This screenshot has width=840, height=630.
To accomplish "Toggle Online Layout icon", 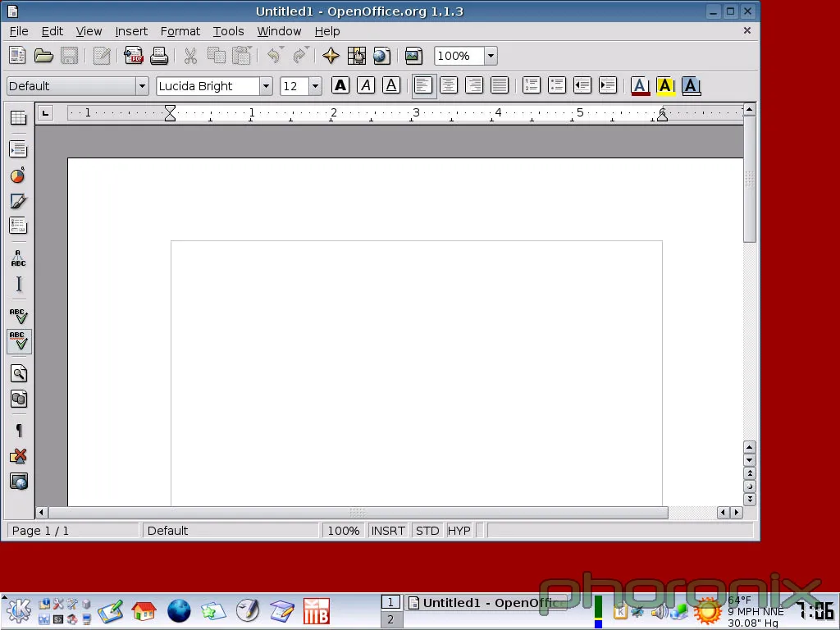I will pyautogui.click(x=19, y=482).
